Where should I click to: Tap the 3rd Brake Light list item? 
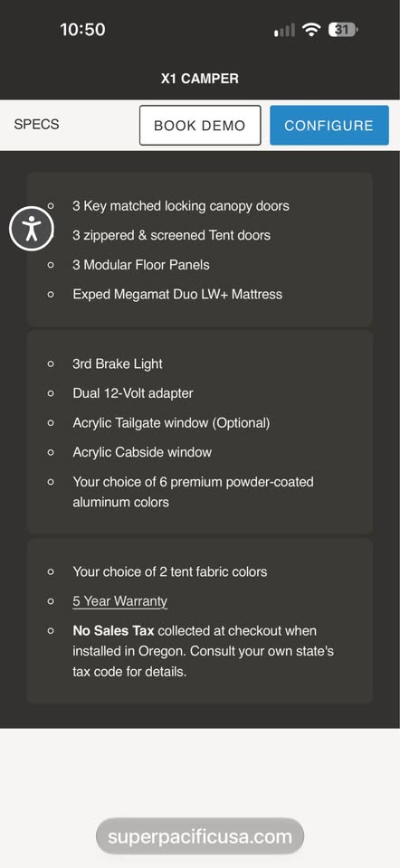coord(118,363)
